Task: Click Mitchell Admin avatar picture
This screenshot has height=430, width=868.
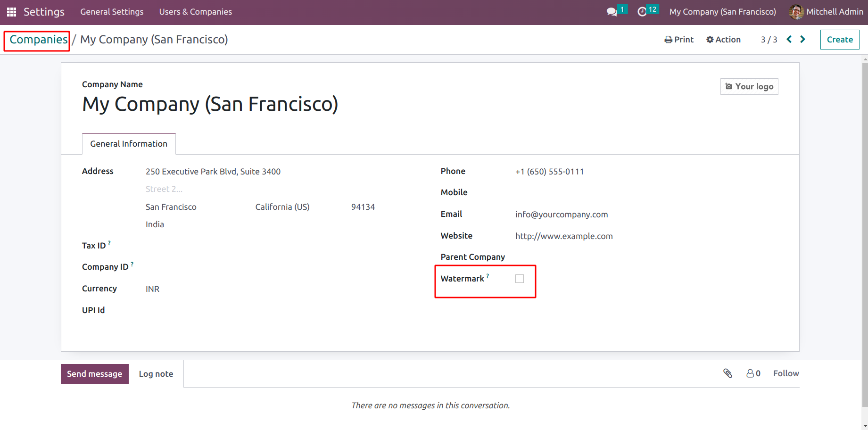Action: (796, 12)
